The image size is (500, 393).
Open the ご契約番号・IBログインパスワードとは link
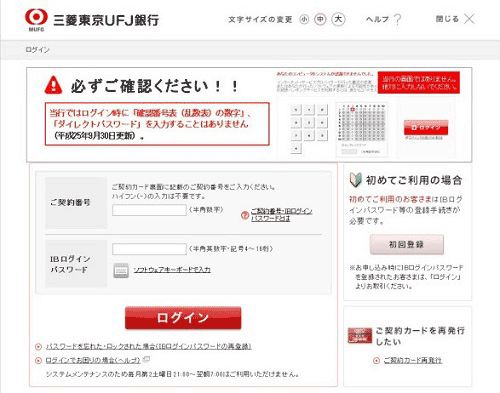coord(282,215)
